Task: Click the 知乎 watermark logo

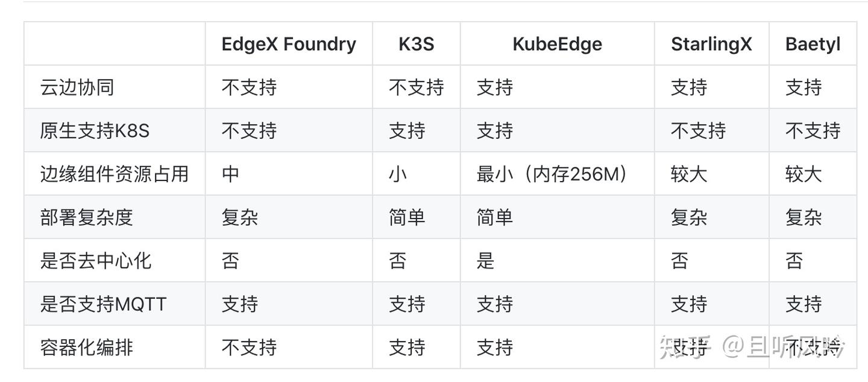Action: click(x=685, y=347)
